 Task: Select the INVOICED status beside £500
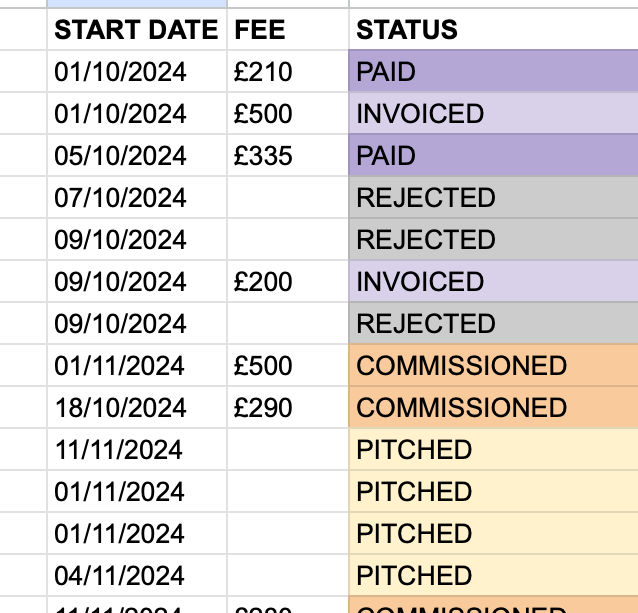coord(494,113)
